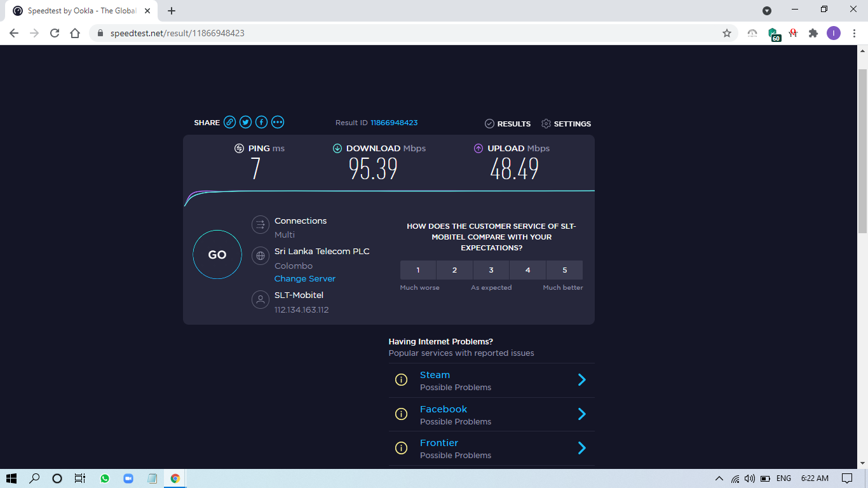This screenshot has height=488, width=868.
Task: Open the RESULTS page
Action: click(508, 124)
